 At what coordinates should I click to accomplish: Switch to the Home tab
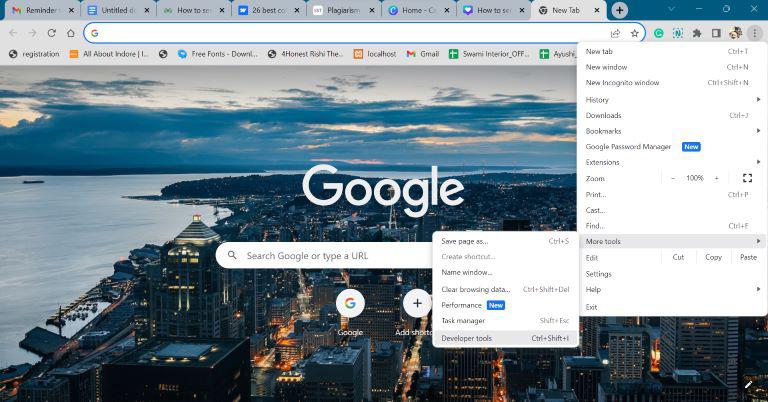(x=418, y=10)
